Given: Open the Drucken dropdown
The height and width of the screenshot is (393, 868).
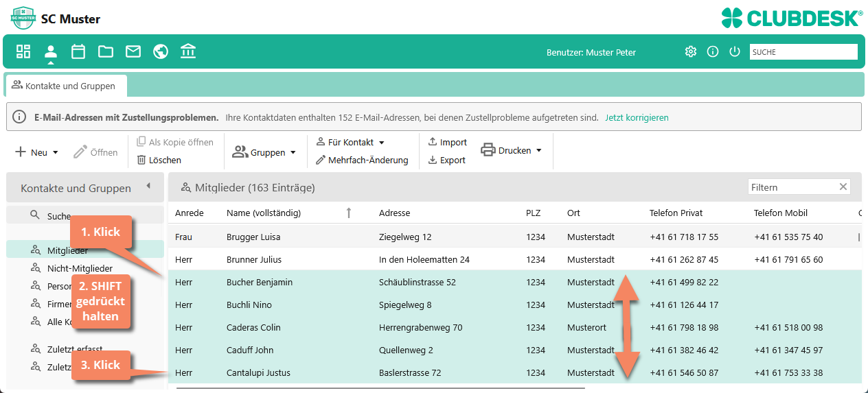Looking at the screenshot, I should (x=512, y=150).
